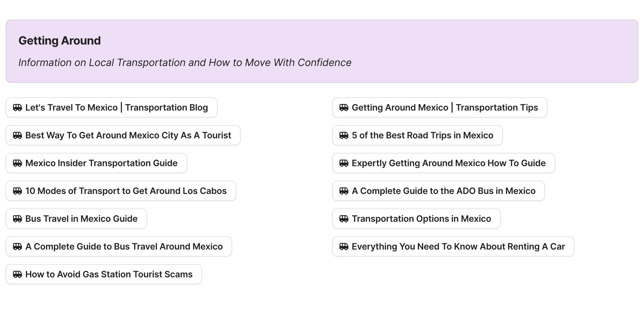644x326 pixels.
Task: Open Expertly Getting Around Mexico How To Guide
Action: point(449,163)
